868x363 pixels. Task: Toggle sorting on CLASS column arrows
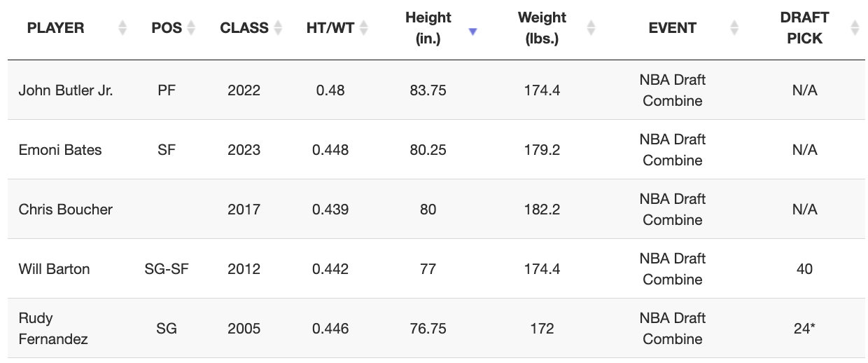click(278, 28)
